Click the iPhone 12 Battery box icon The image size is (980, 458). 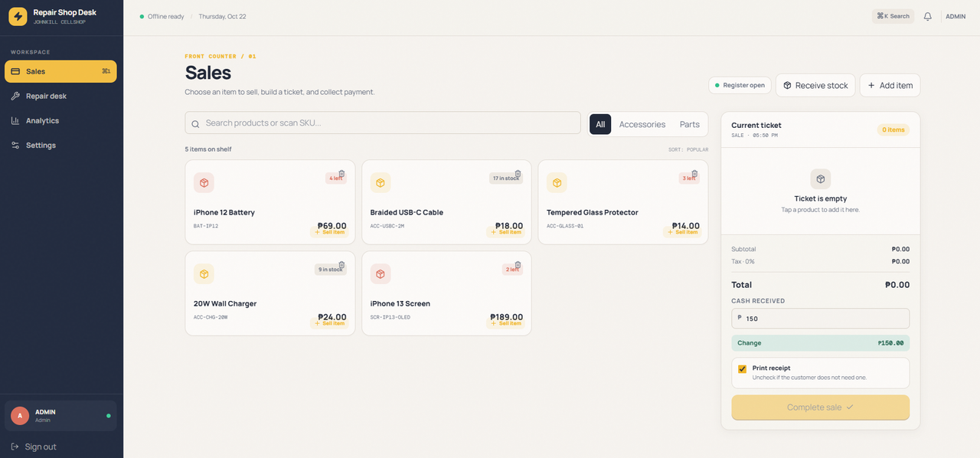pos(204,182)
